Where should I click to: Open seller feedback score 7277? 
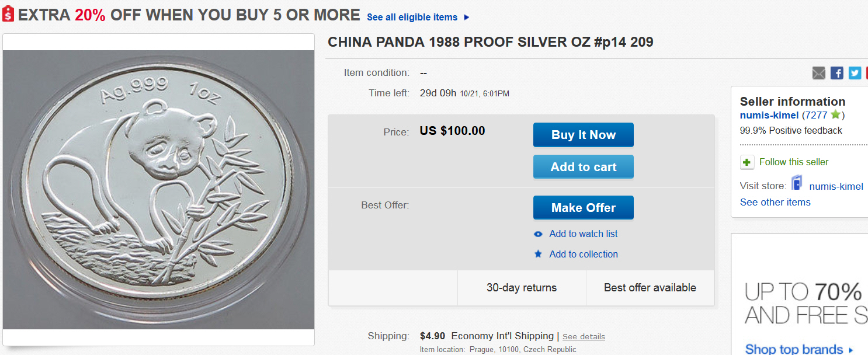tap(815, 115)
